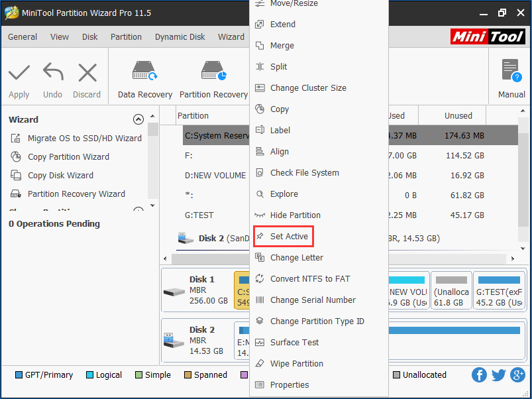Click the Logical legend color swatch
Screen dimensions: 532x399
(x=90, y=375)
